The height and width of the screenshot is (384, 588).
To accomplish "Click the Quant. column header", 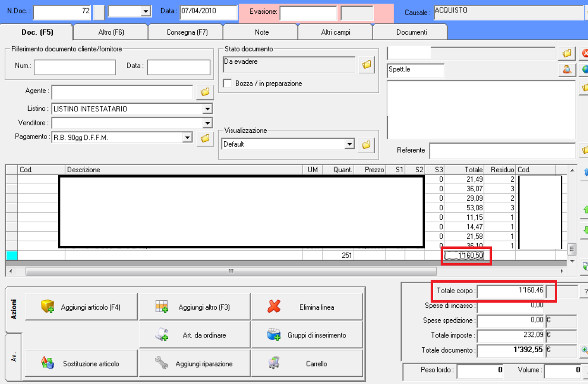I will click(x=338, y=169).
